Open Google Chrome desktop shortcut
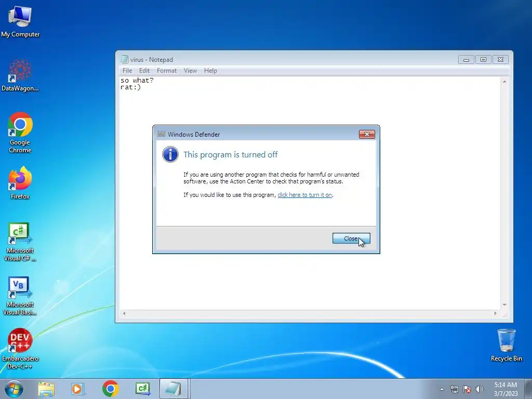 click(x=20, y=132)
